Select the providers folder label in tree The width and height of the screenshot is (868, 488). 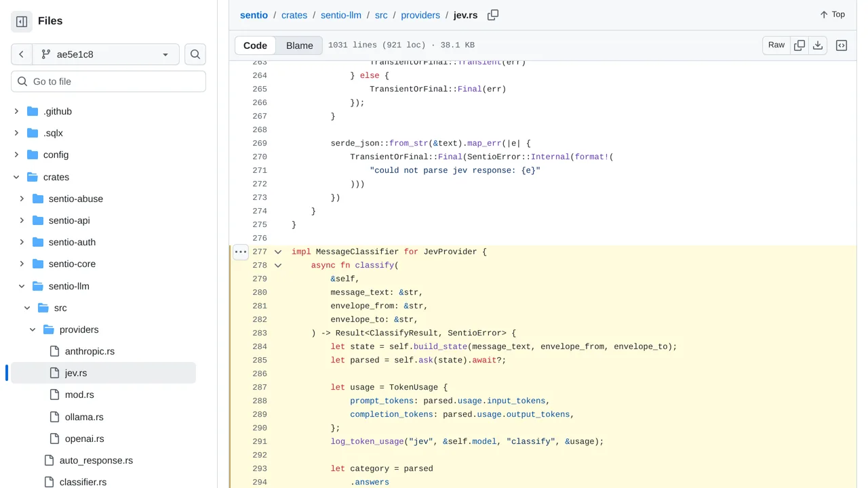pos(79,329)
